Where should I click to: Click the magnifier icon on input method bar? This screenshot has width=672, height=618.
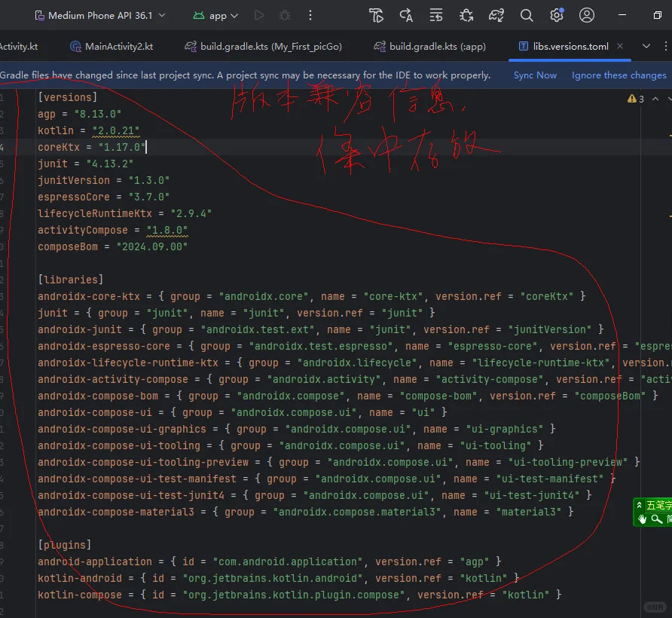(656, 519)
